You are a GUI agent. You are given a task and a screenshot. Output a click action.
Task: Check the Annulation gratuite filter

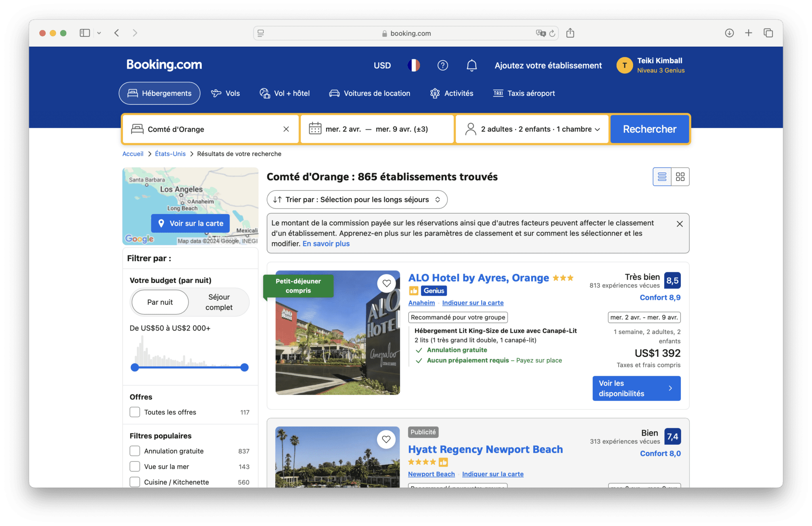click(135, 451)
